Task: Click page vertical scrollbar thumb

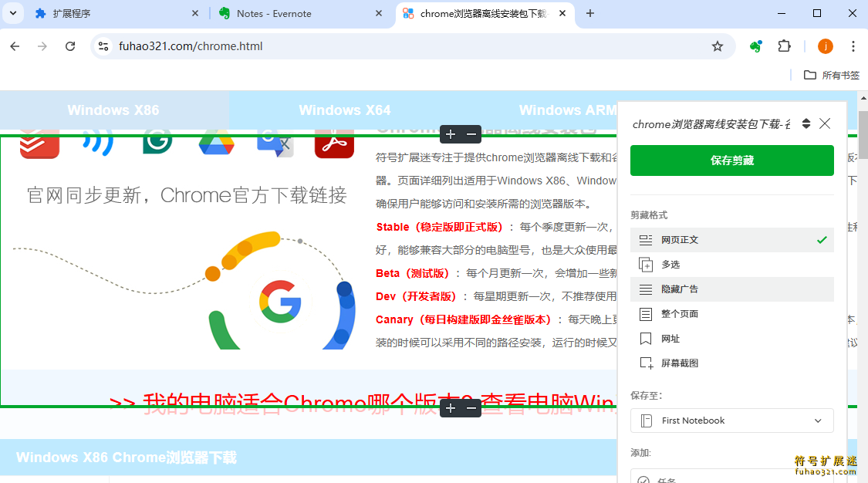Action: (863, 134)
